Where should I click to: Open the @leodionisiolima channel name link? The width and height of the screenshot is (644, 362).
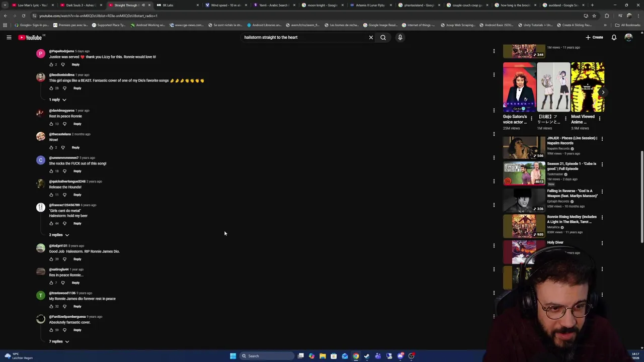tap(61, 75)
